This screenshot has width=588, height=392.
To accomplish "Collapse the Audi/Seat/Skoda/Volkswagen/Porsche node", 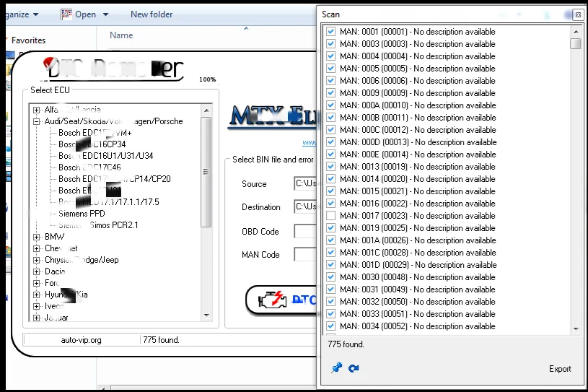I will (x=36, y=121).
